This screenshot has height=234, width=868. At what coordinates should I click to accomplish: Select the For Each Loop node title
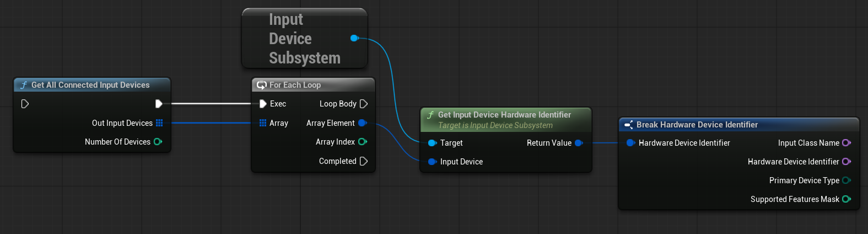[x=295, y=85]
